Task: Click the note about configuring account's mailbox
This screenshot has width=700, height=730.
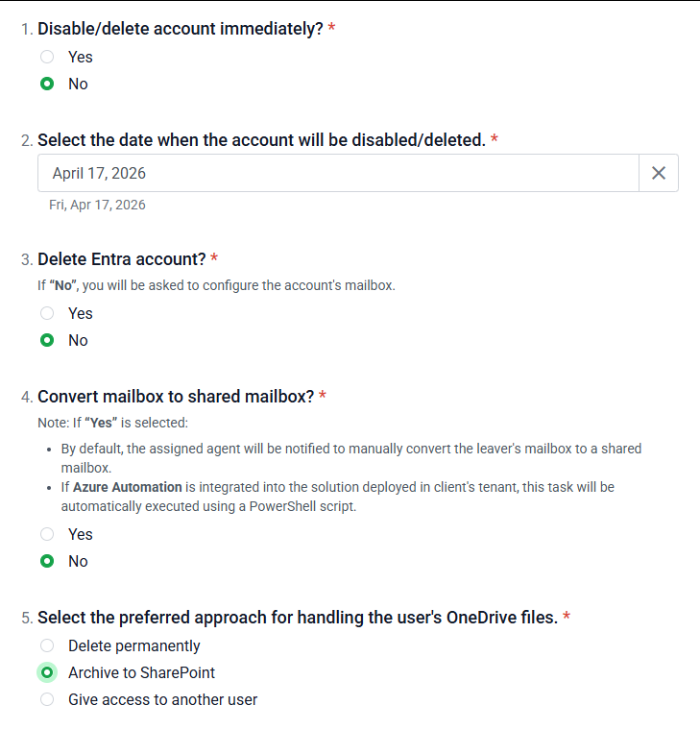Action: coord(215,285)
